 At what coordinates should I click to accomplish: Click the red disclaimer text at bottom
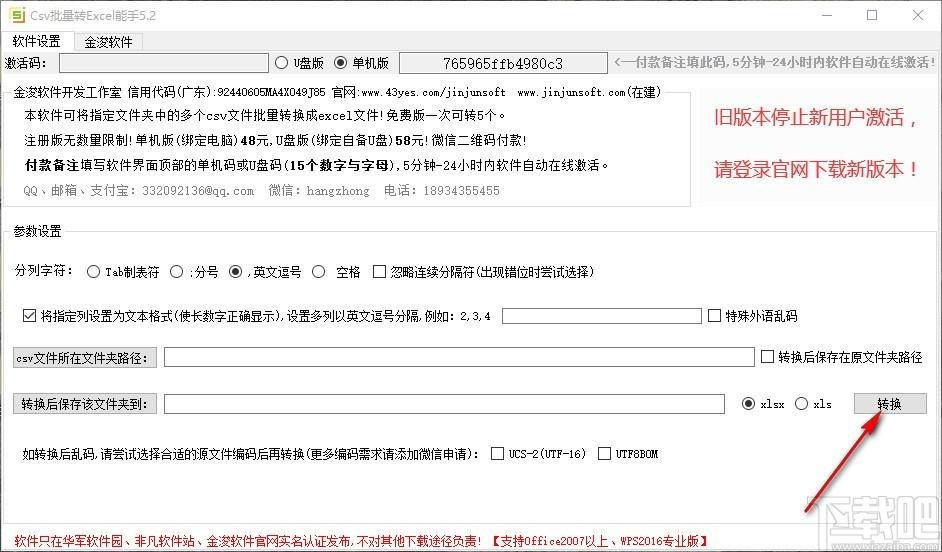pos(248,541)
